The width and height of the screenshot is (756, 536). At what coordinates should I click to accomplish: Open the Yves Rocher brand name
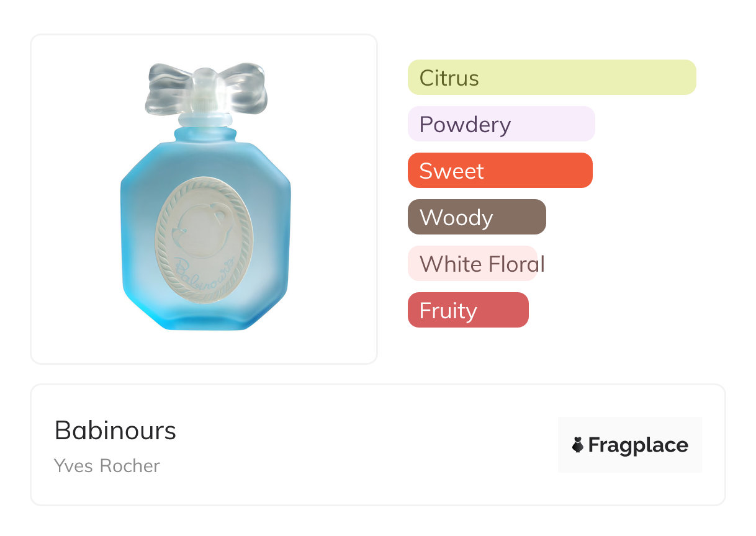pos(107,466)
